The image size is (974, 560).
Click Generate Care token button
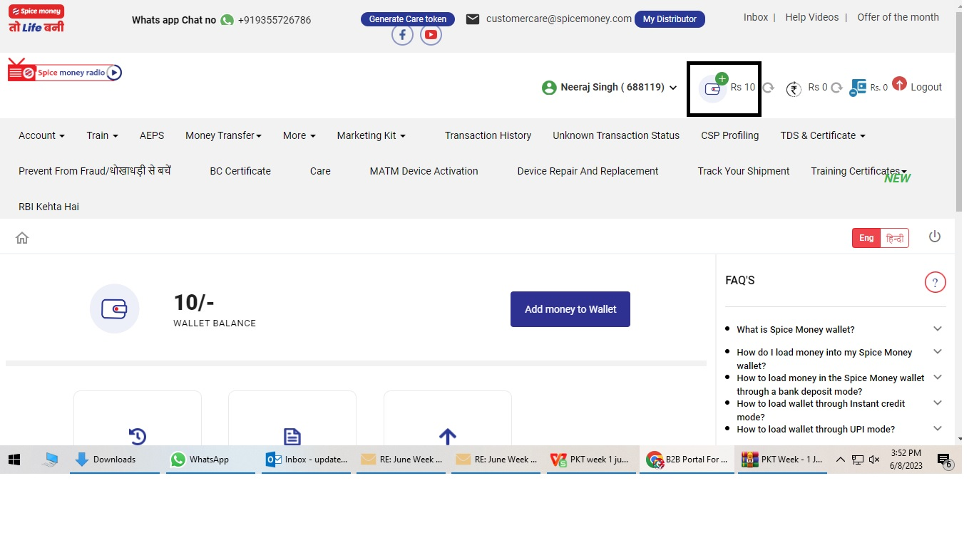[x=408, y=19]
